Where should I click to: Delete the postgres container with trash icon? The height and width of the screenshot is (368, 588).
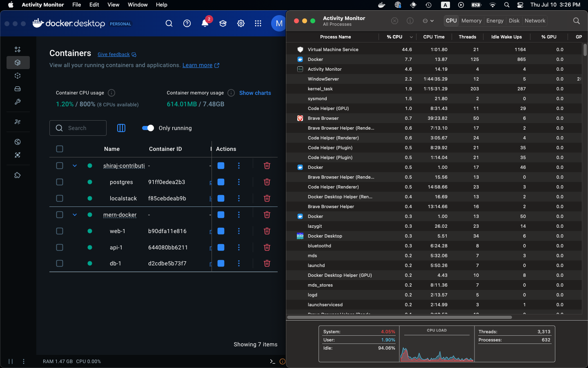coord(267,182)
